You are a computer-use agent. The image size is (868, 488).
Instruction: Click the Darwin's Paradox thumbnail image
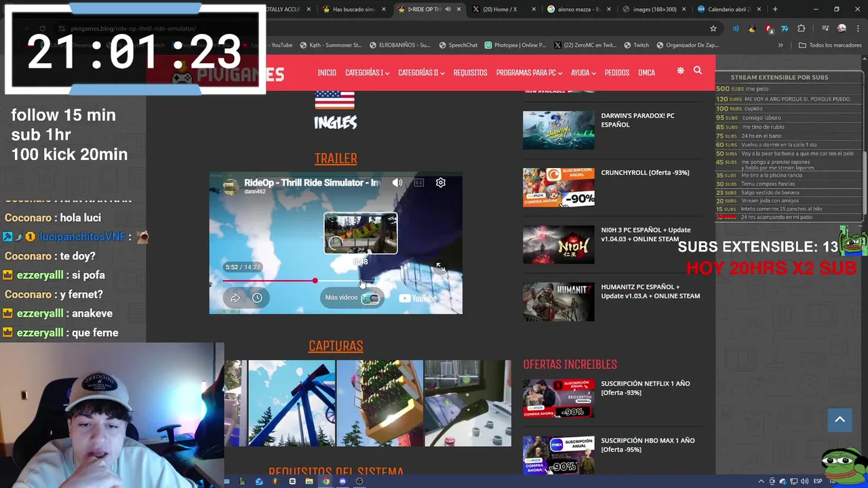click(559, 130)
